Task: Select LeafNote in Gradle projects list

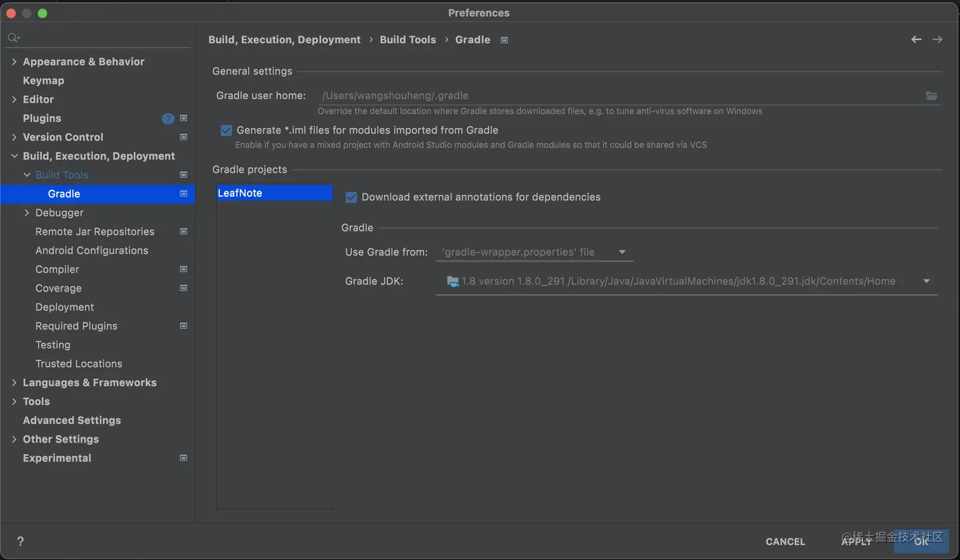Action: [x=274, y=193]
